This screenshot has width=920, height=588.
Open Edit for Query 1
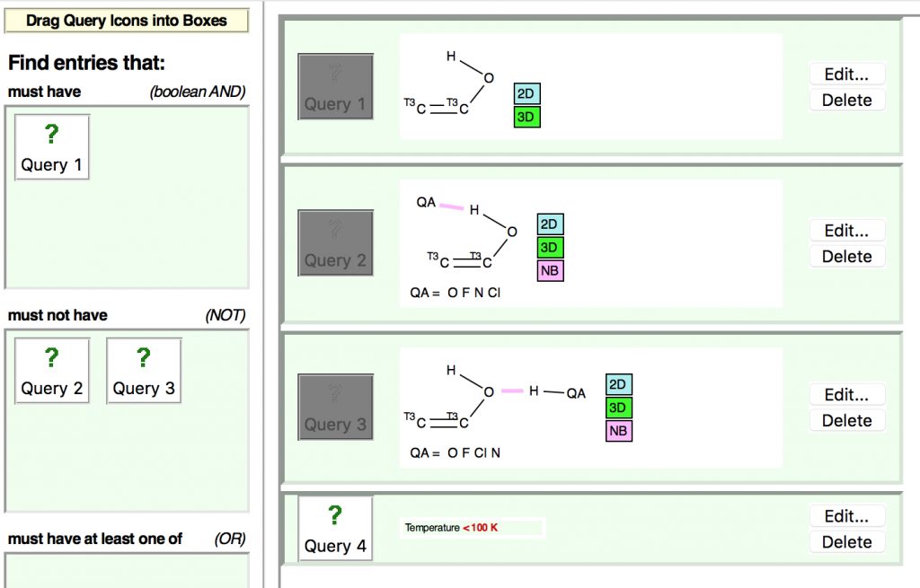point(846,75)
